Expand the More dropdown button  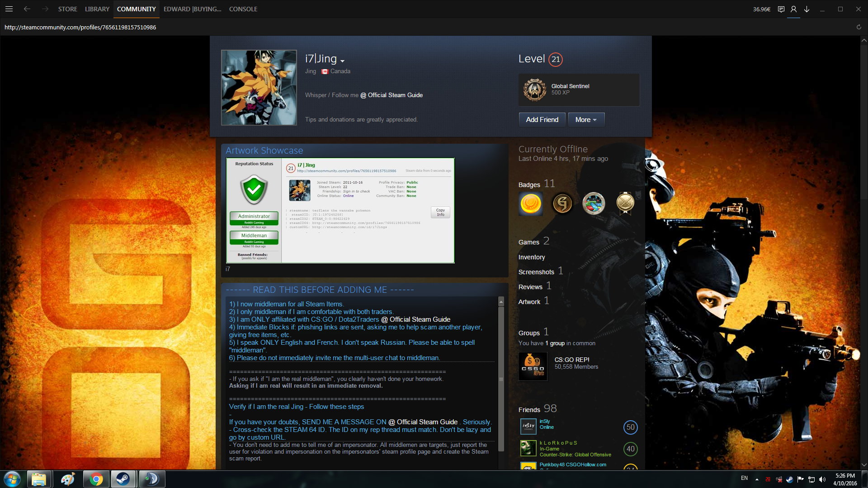[x=586, y=120]
